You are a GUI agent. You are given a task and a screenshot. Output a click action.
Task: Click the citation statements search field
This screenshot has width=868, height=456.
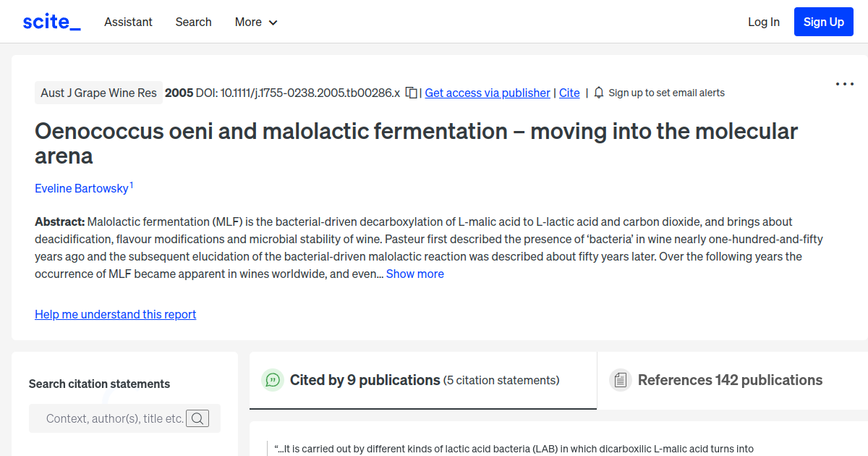click(116, 418)
